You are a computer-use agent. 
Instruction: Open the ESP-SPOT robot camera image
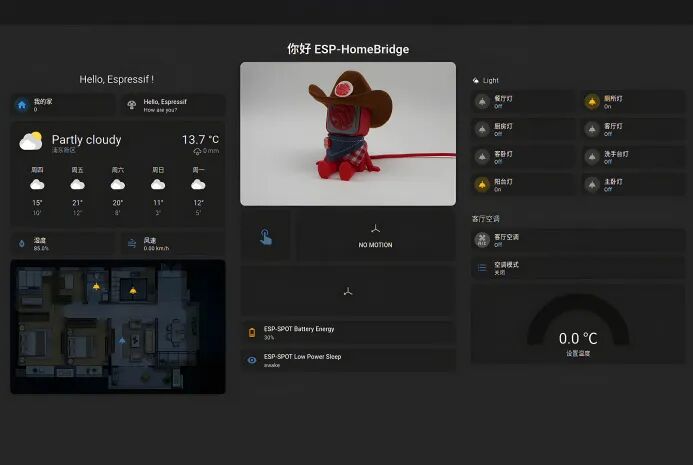tap(347, 134)
